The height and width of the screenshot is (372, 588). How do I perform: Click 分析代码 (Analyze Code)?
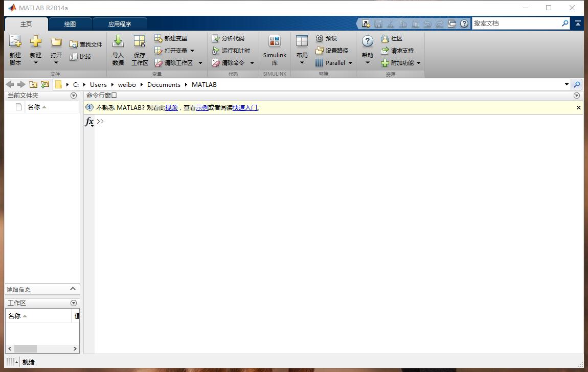[228, 38]
